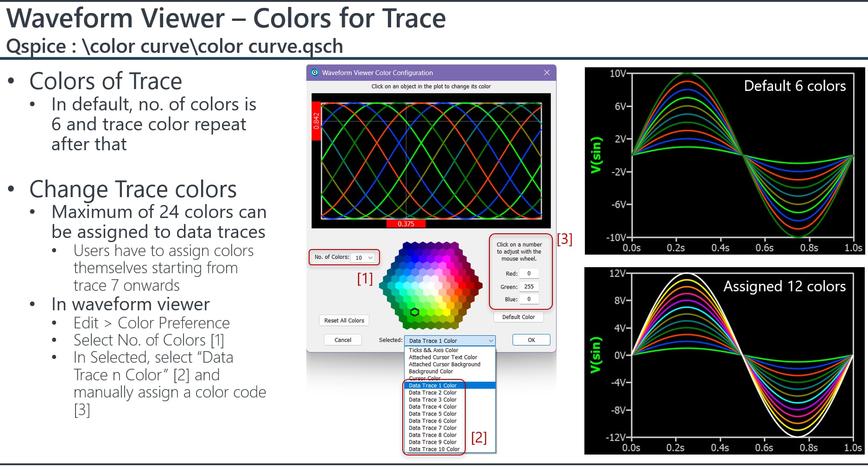Pick the selected green hexagon in color wheel

tap(415, 312)
